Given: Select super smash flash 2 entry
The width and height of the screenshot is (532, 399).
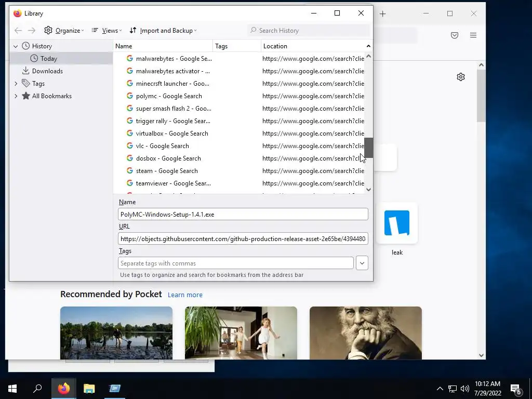Looking at the screenshot, I should (239, 109).
